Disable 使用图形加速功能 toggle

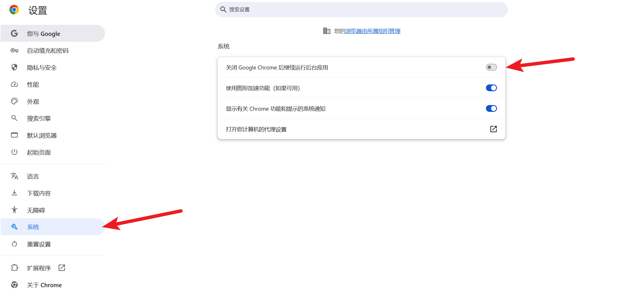click(491, 88)
